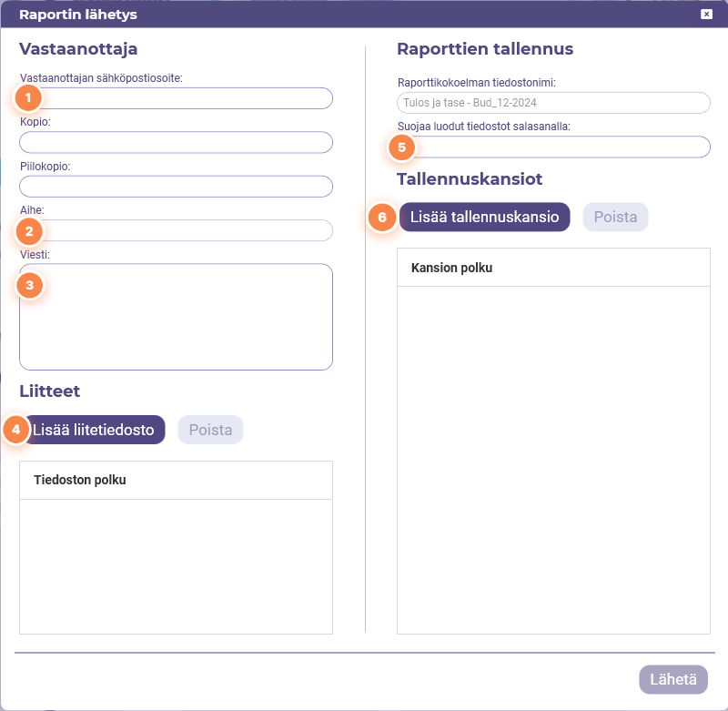The height and width of the screenshot is (711, 728).
Task: Click orange step marker number 4
Action: (16, 430)
